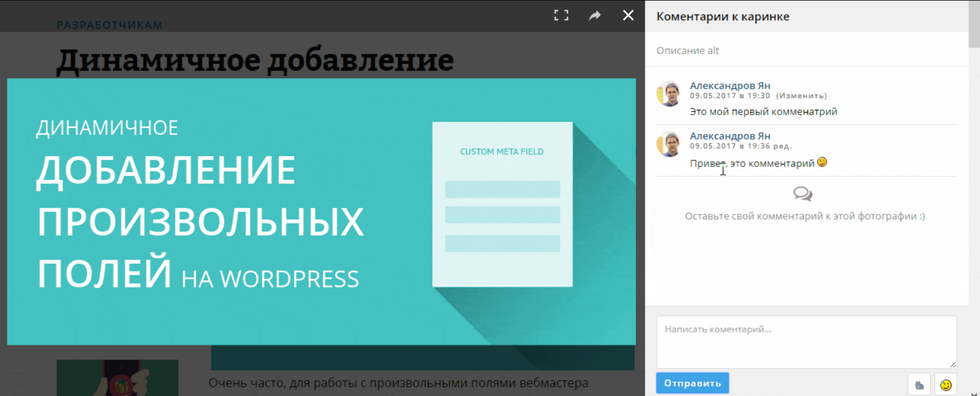Focus the Написать коментарий text field

807,342
